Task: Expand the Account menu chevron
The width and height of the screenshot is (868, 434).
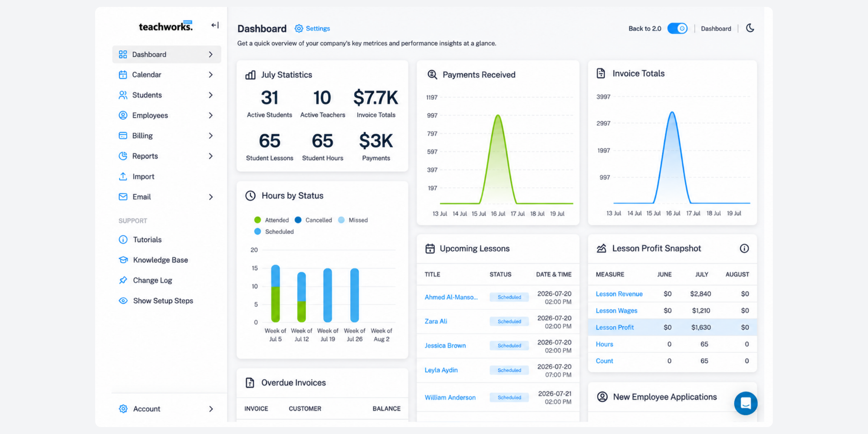Action: tap(210, 409)
